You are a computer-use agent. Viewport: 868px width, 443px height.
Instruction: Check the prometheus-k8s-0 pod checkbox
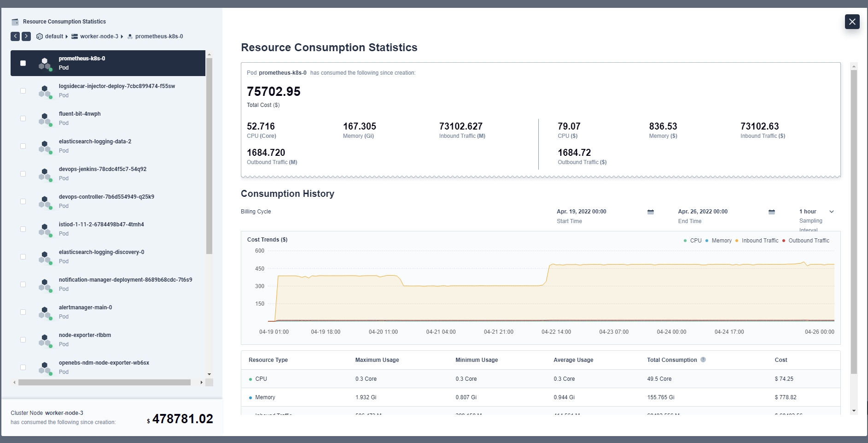pyautogui.click(x=23, y=63)
